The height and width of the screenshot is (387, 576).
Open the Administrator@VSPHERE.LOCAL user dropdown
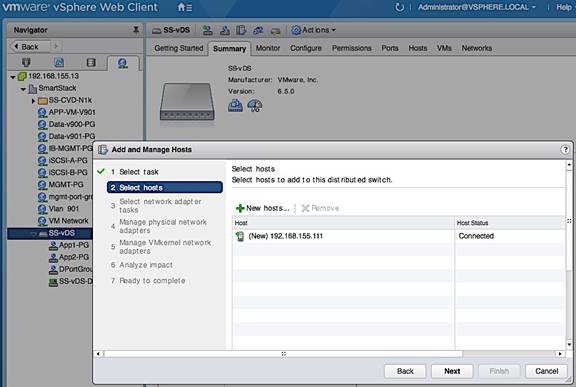click(x=476, y=7)
